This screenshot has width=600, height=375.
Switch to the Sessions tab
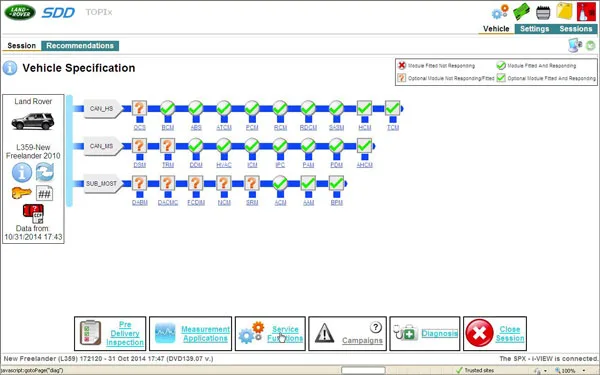(576, 29)
